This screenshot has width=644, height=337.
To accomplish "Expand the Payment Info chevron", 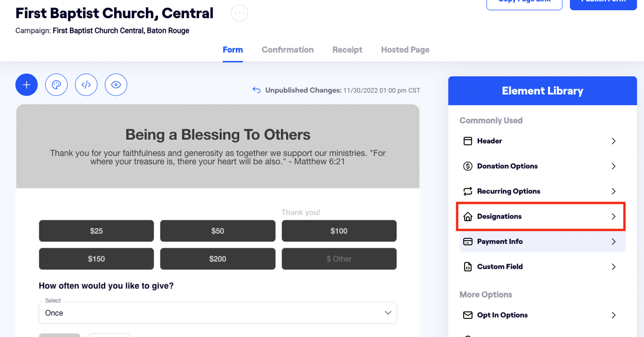I will pos(614,241).
